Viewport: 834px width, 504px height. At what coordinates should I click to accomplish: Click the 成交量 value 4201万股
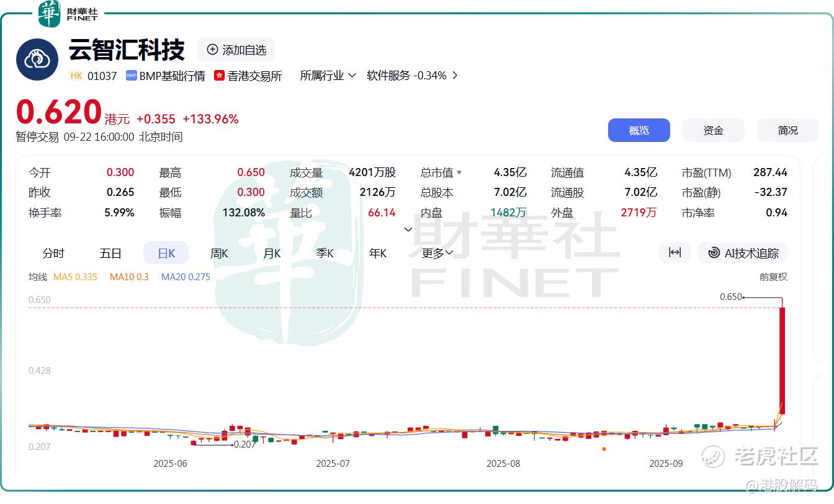(x=372, y=172)
